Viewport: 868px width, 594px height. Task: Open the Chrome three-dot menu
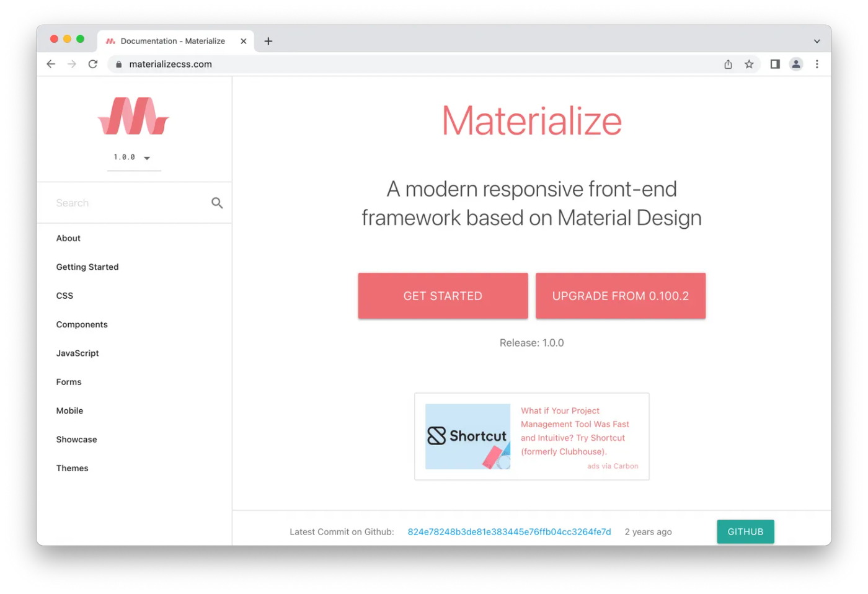point(817,64)
